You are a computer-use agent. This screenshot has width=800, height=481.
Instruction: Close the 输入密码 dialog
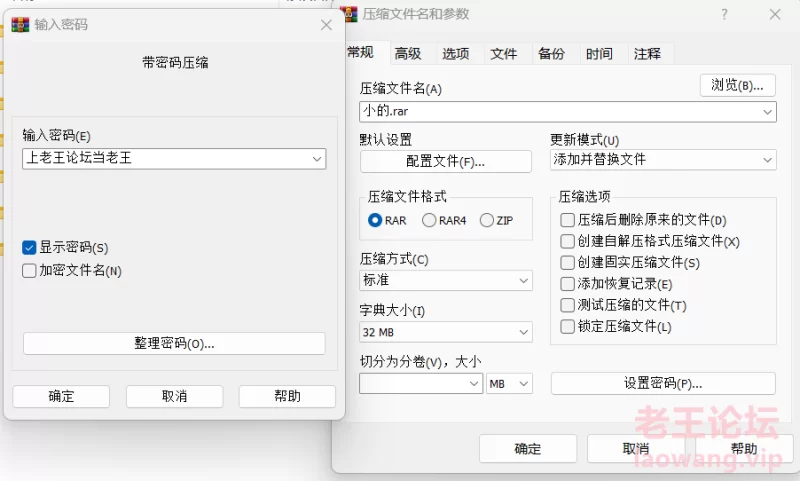[x=327, y=25]
